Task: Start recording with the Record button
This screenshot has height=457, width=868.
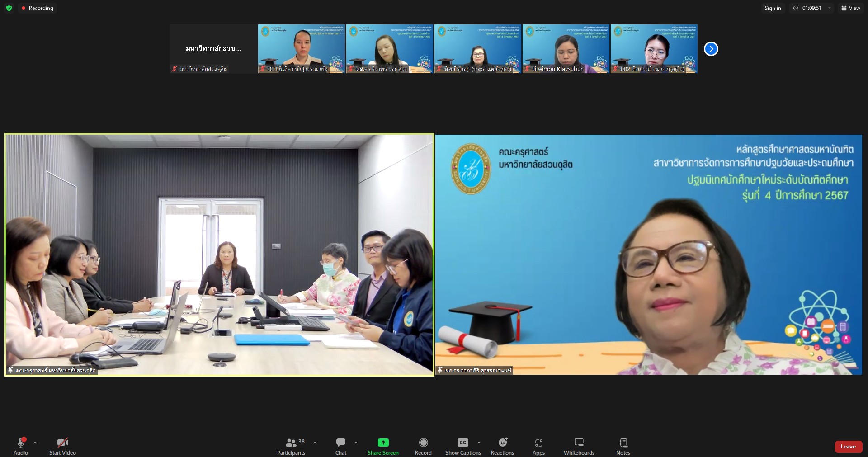Action: coord(423,446)
